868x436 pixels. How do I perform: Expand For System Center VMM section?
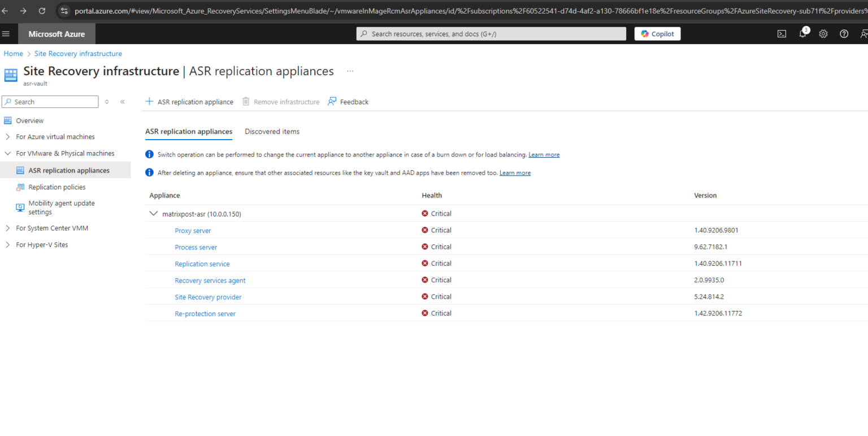tap(7, 228)
